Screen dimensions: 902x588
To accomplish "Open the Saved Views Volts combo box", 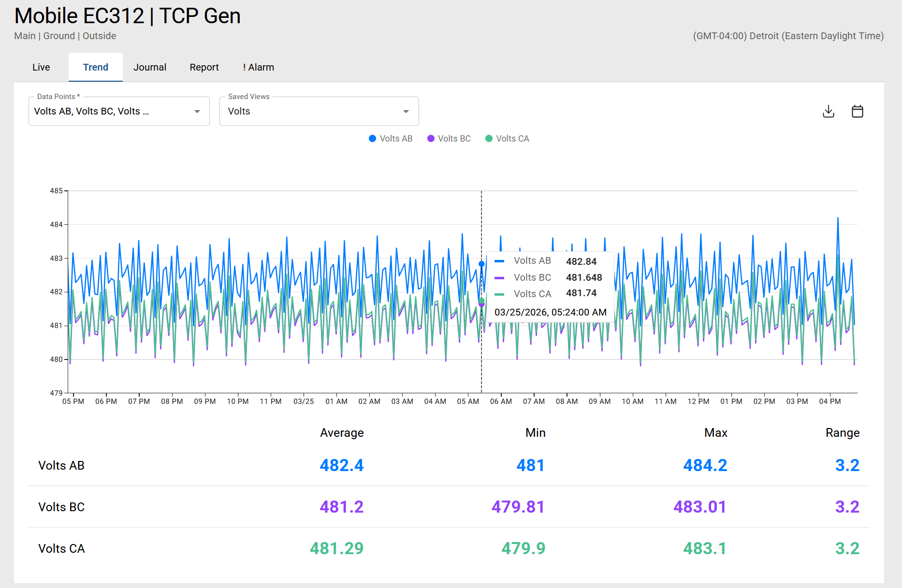I will click(309, 112).
